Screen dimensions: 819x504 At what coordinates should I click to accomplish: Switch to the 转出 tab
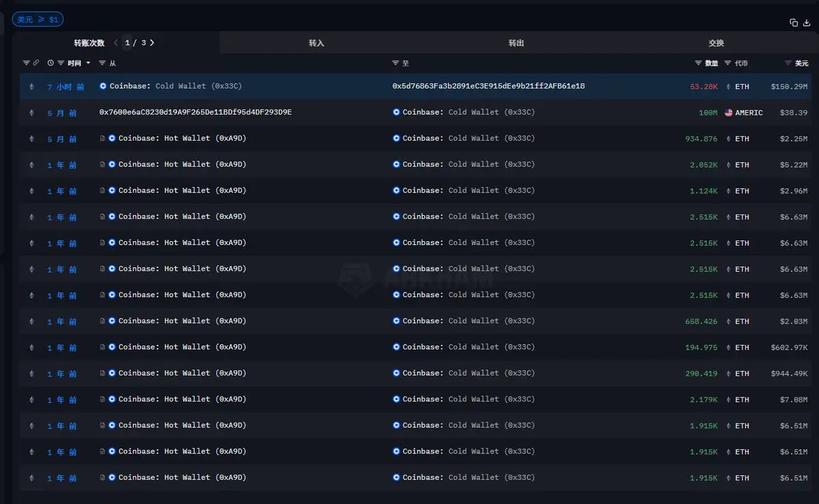tap(516, 43)
